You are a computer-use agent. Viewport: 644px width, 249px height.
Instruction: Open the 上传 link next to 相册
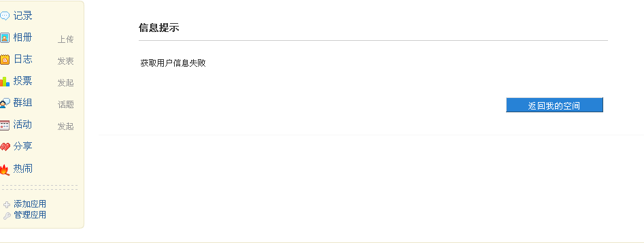point(66,39)
